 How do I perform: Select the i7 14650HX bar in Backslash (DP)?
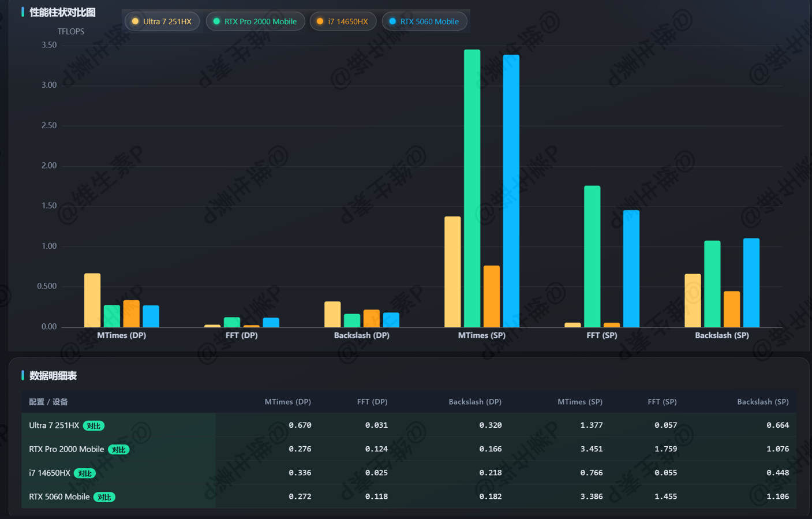372,319
